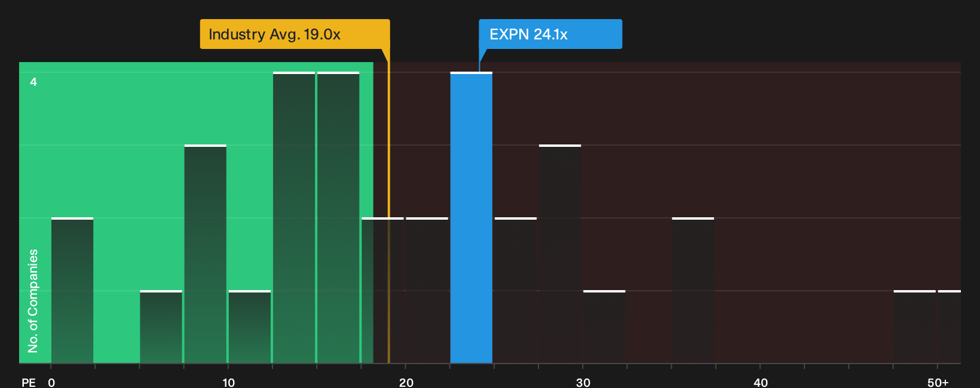
Task: Select the blue EXPN histogram bar
Action: point(471,218)
